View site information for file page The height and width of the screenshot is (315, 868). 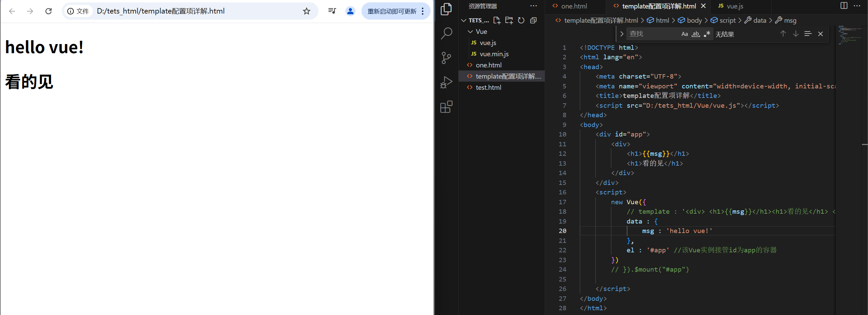click(x=78, y=11)
